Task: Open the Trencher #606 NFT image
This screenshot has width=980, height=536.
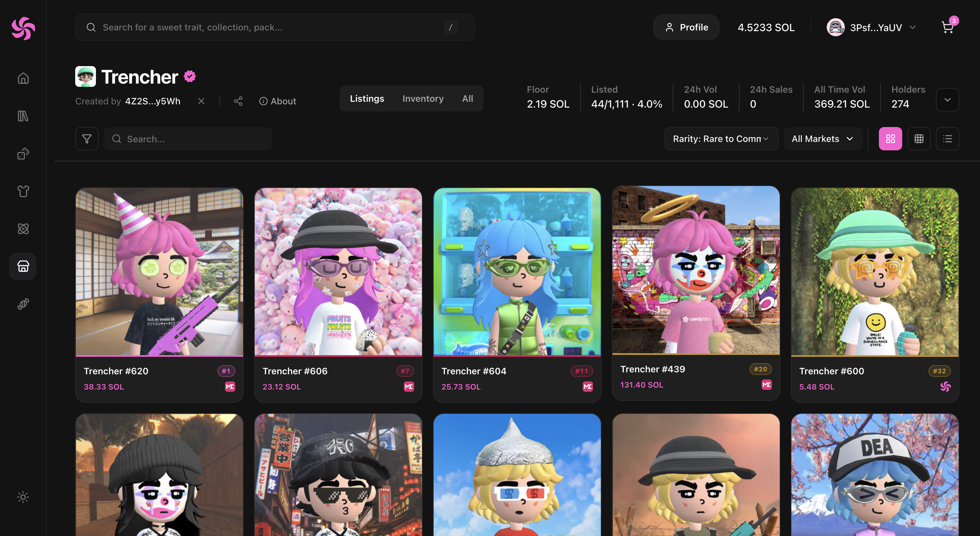Action: [x=338, y=272]
